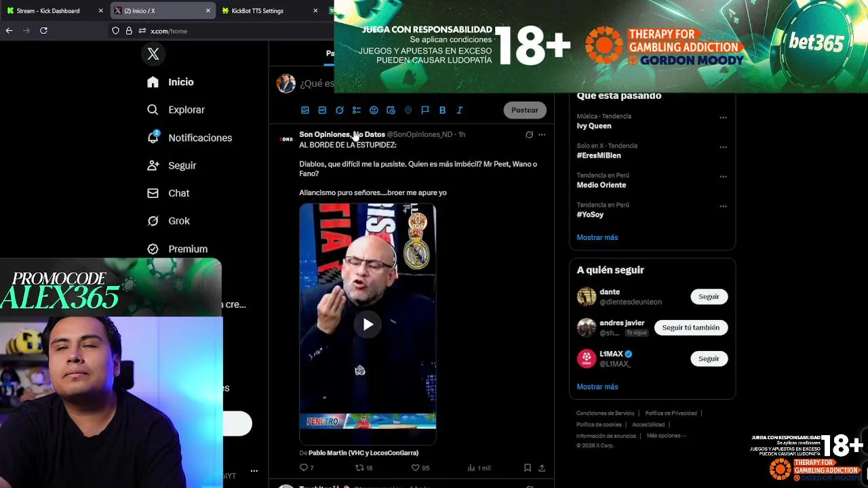The width and height of the screenshot is (868, 488).
Task: Open Grok in the sidebar
Action: click(x=169, y=221)
